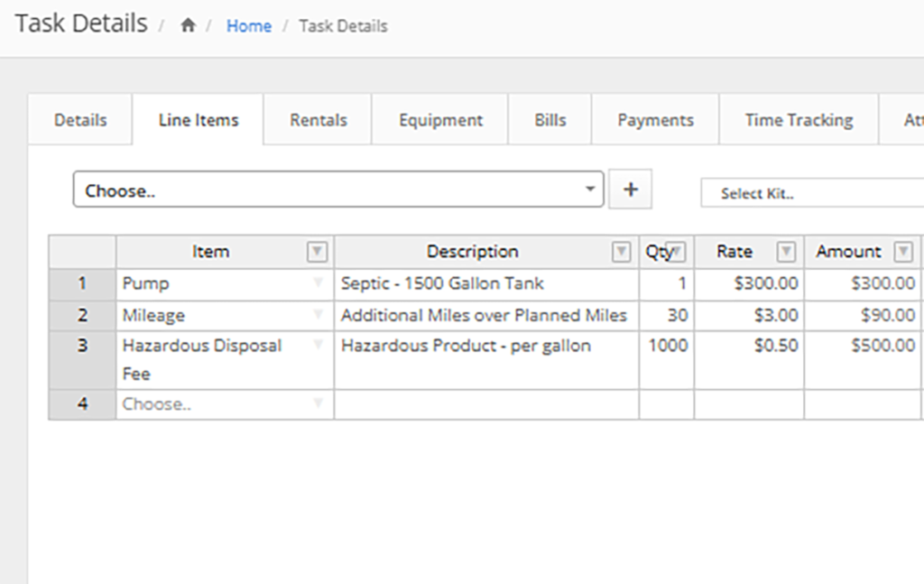Click Additional Miles over Planned Miles description

tap(486, 315)
